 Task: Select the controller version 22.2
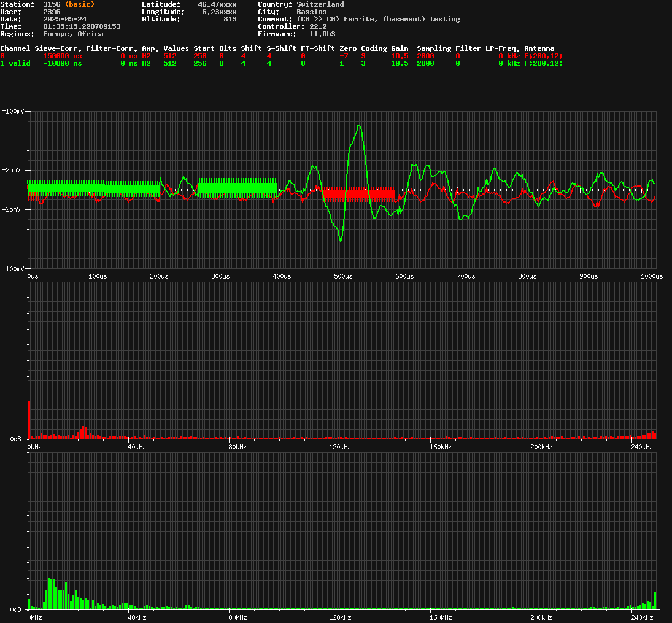(318, 26)
